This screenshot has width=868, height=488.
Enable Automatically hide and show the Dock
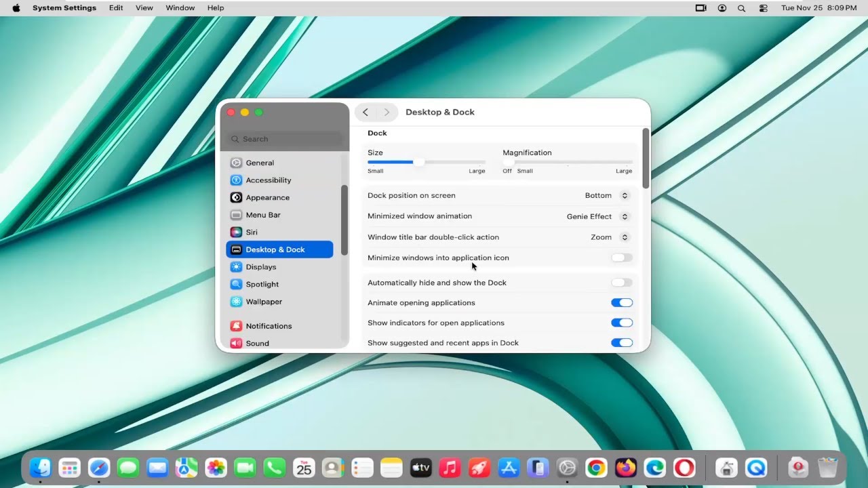click(x=622, y=283)
